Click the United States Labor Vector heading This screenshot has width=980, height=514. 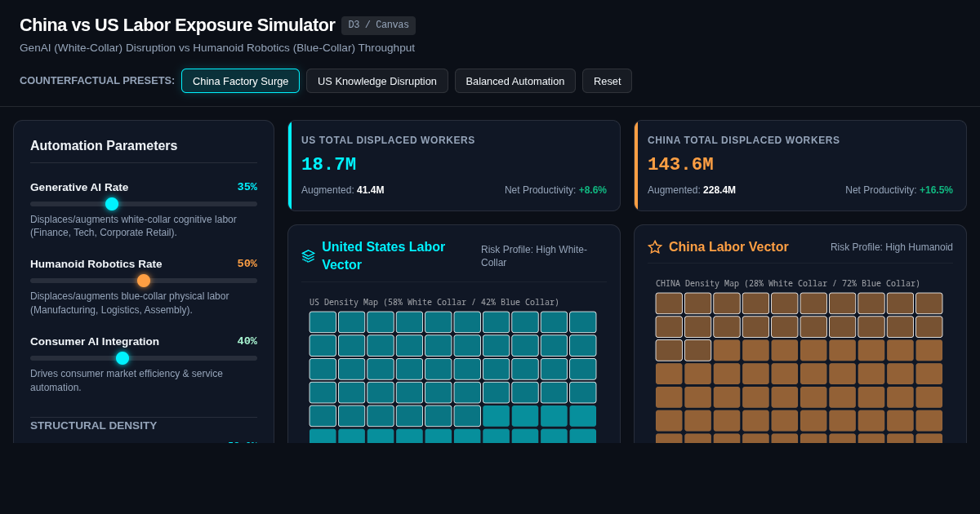[384, 256]
